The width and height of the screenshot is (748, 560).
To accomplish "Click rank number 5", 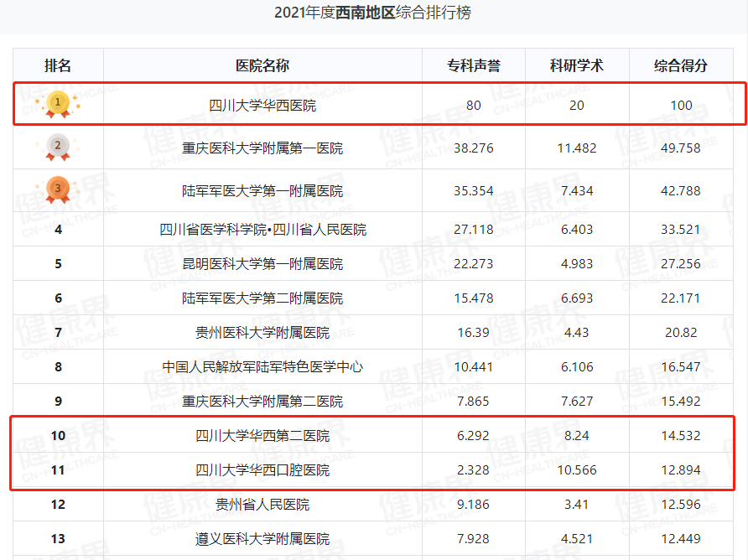I will point(58,264).
